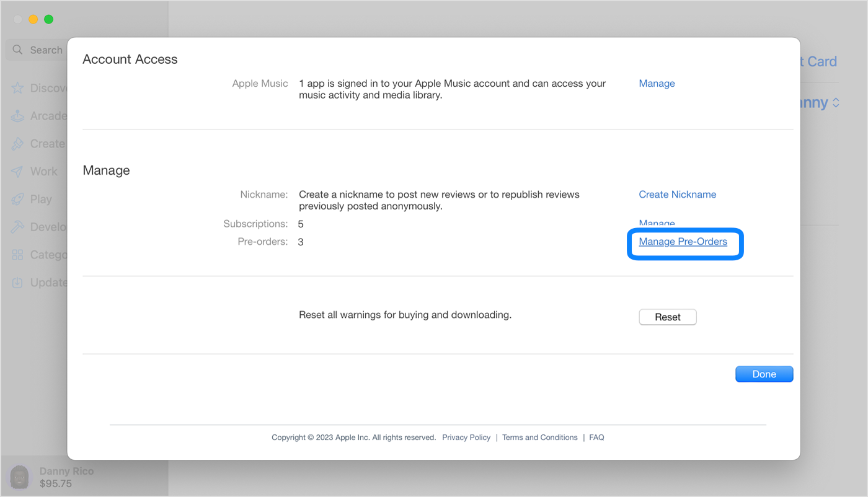Select the Arcade joystick icon in the sidebar
Image resolution: width=868 pixels, height=497 pixels.
pos(17,116)
